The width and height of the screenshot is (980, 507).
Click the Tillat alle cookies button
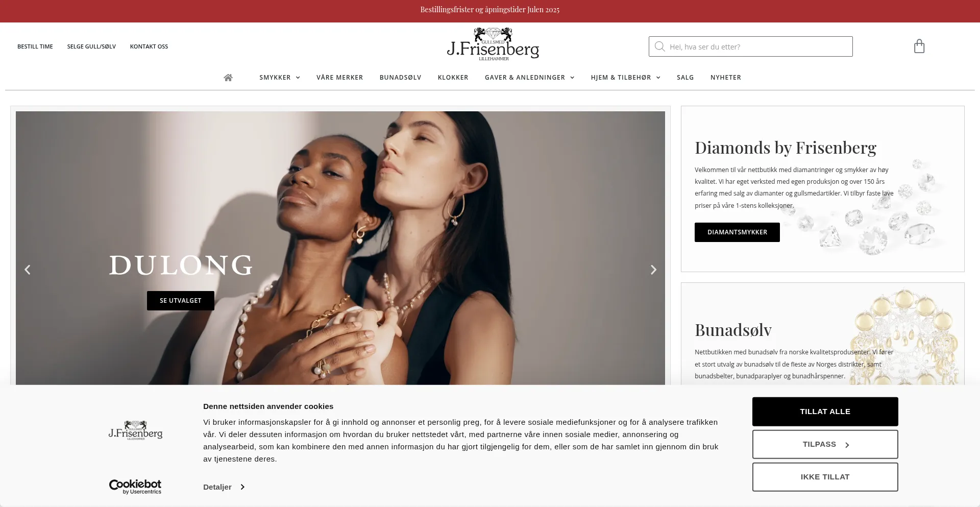(x=825, y=412)
